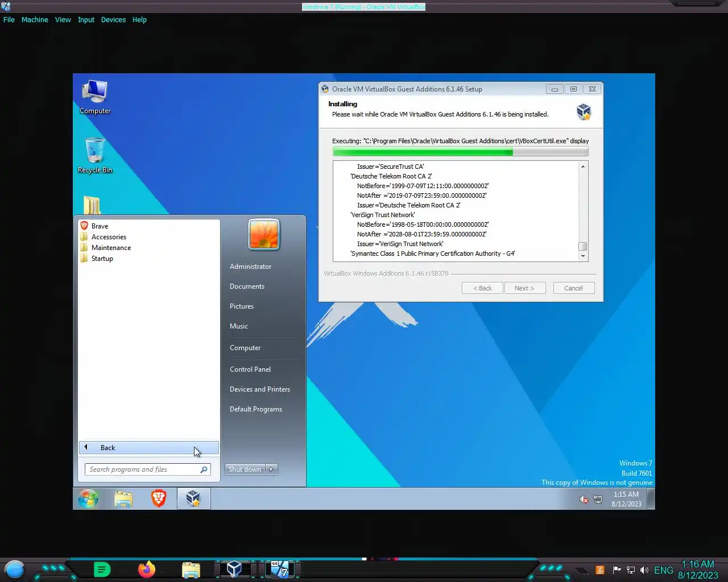Image resolution: width=728 pixels, height=582 pixels.
Task: Open the Help menu
Action: pos(139,19)
